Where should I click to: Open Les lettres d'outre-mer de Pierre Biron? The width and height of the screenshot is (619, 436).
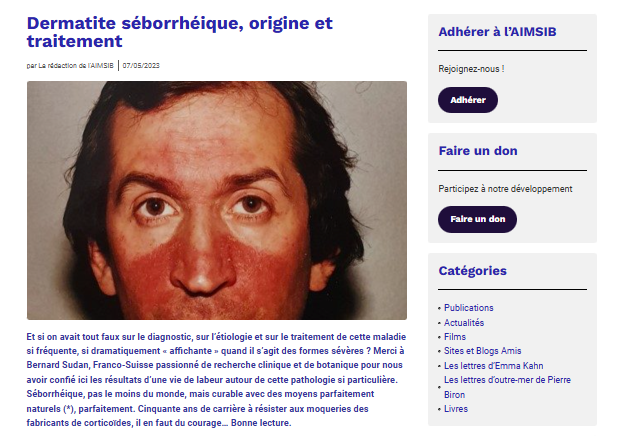tap(507, 387)
